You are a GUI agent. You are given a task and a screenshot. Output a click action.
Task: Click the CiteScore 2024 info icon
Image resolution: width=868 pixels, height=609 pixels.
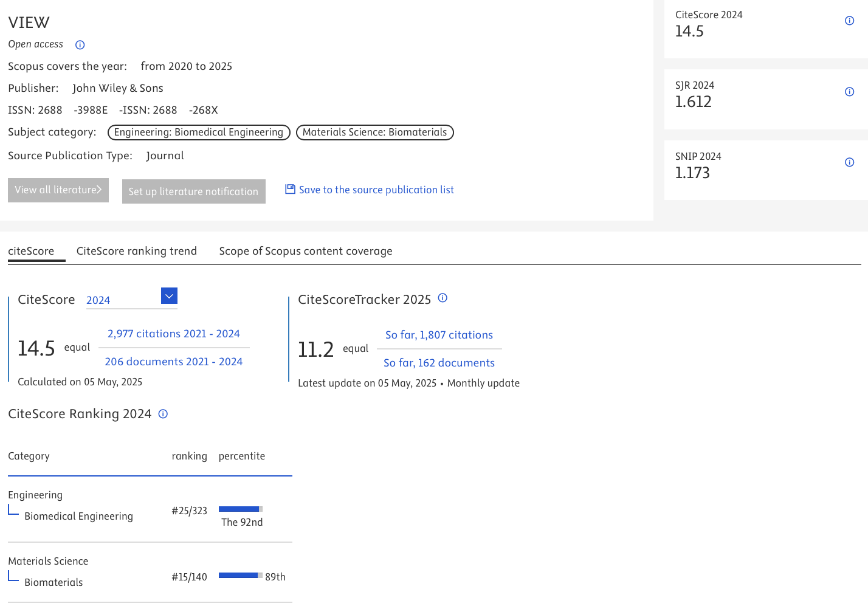pos(849,20)
